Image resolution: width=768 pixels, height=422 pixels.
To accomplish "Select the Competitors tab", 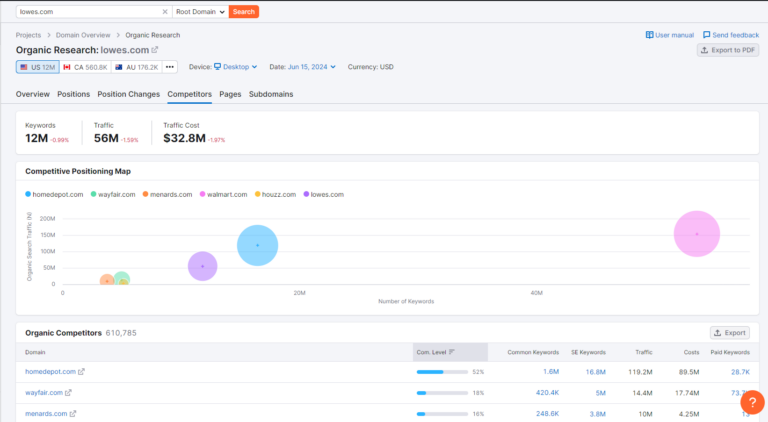I will pos(190,94).
